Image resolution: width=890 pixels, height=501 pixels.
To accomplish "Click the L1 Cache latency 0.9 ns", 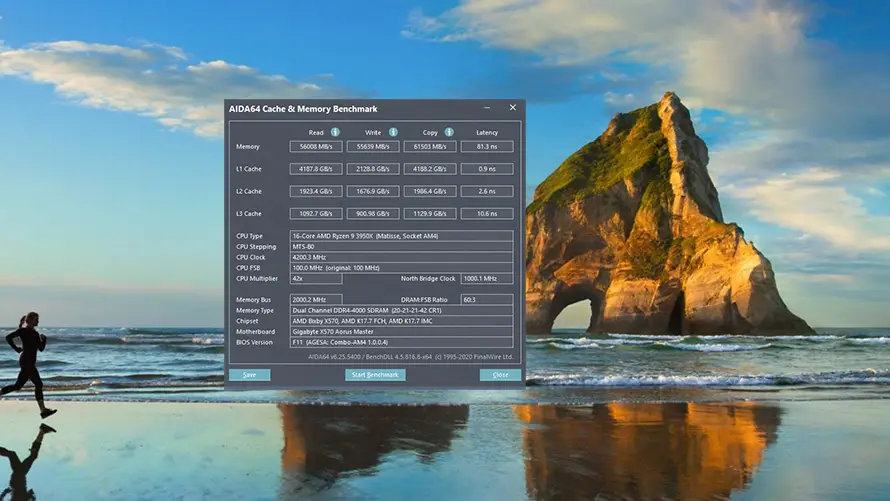I will pos(487,169).
